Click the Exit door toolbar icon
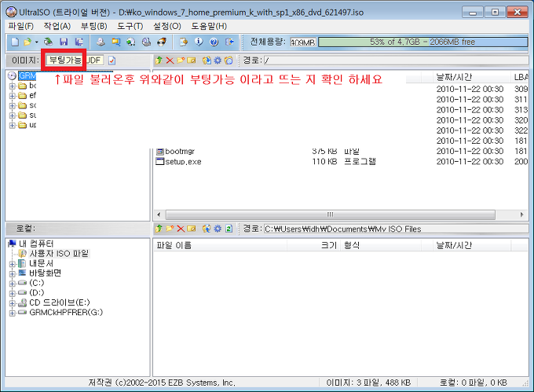The height and width of the screenshot is (392, 534). [229, 42]
